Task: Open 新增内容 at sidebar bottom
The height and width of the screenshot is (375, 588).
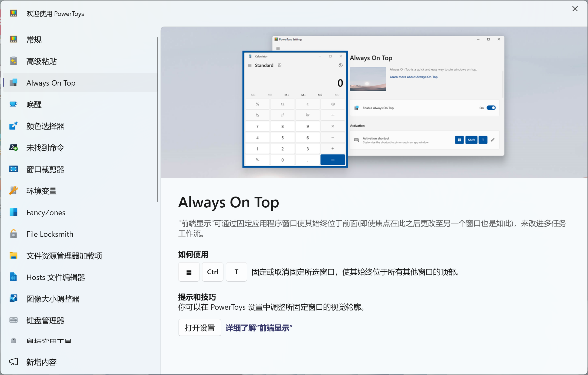Action: (80, 362)
